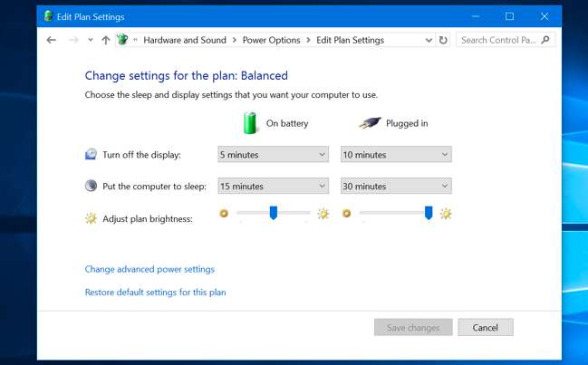588x365 pixels.
Task: Click the bright sun icon for plugged in
Action: point(445,214)
